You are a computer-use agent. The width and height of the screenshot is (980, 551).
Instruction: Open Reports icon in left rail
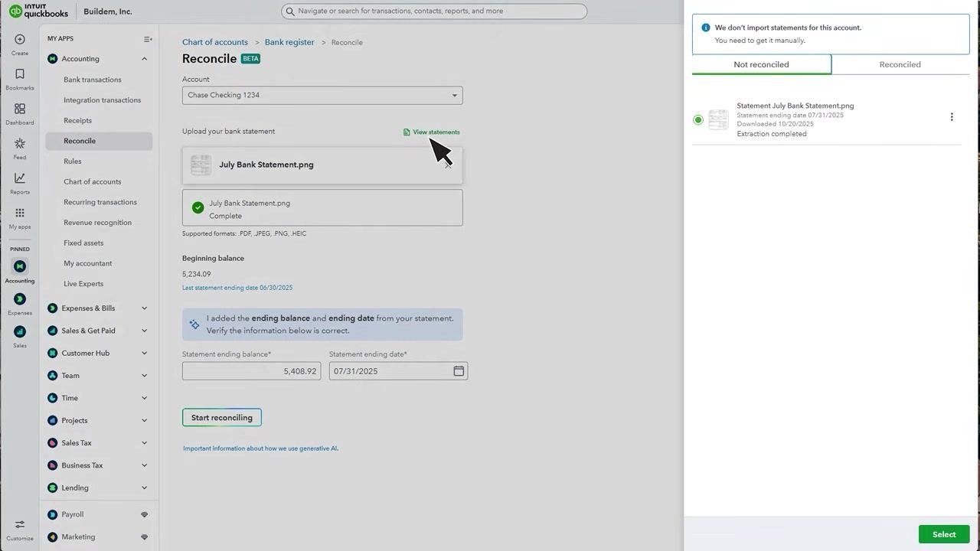(x=20, y=178)
